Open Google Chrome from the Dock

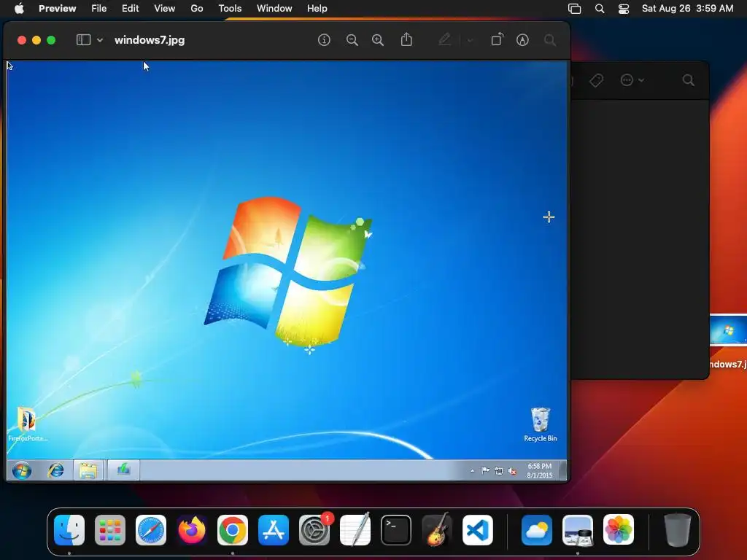(233, 530)
